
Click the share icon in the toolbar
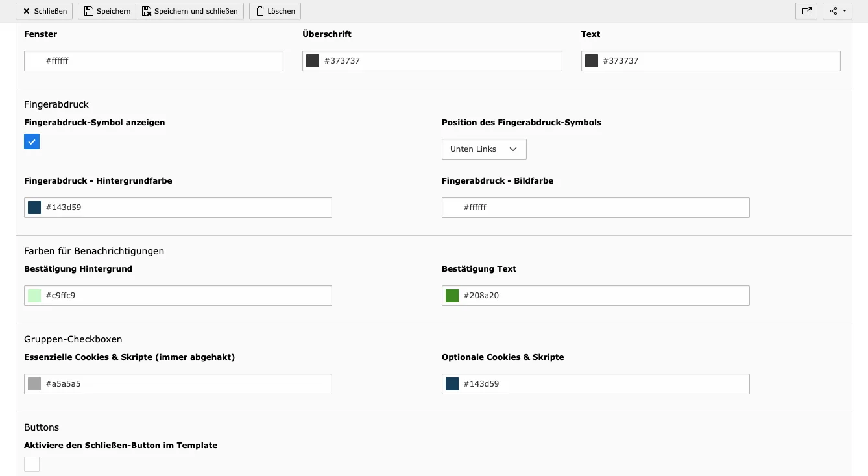[834, 11]
